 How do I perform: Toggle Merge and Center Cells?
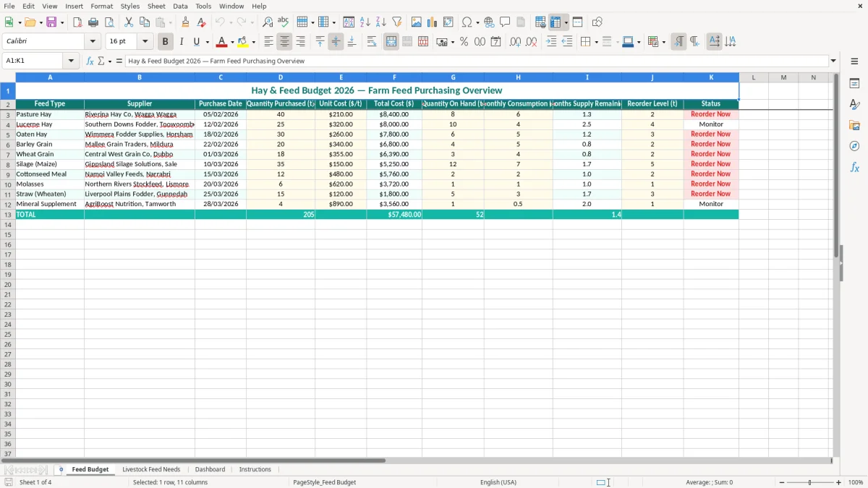click(x=391, y=42)
